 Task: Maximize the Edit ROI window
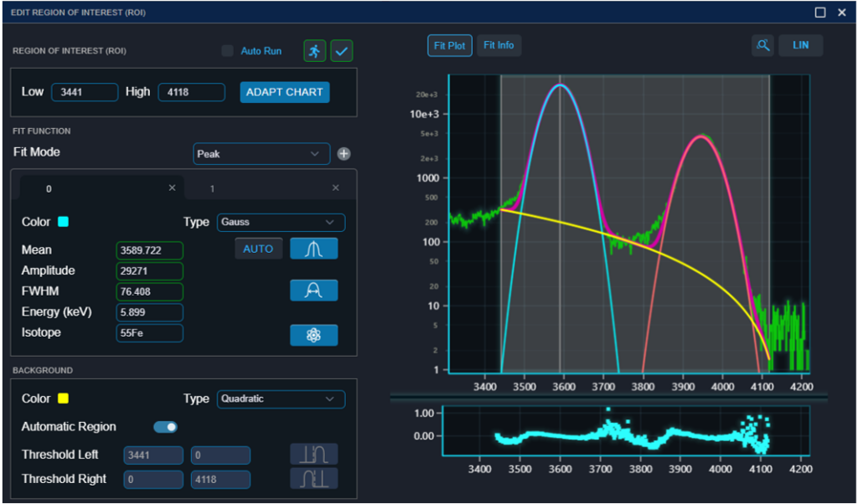click(820, 12)
